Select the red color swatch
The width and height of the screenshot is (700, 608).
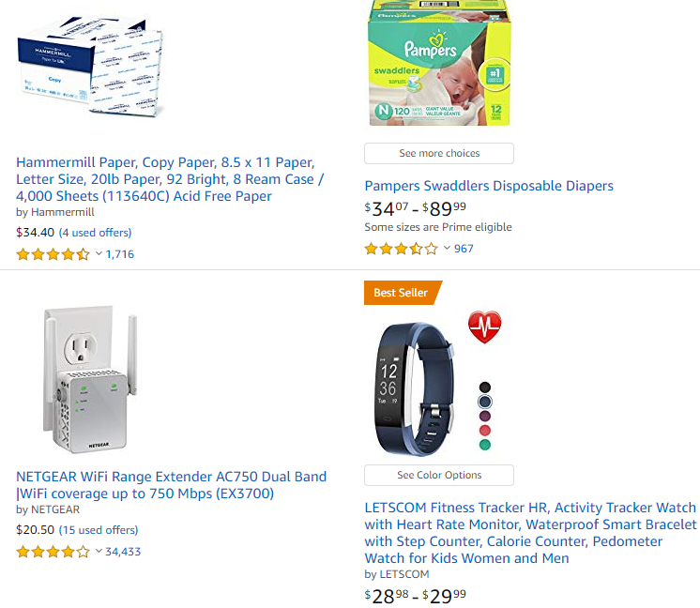(485, 431)
